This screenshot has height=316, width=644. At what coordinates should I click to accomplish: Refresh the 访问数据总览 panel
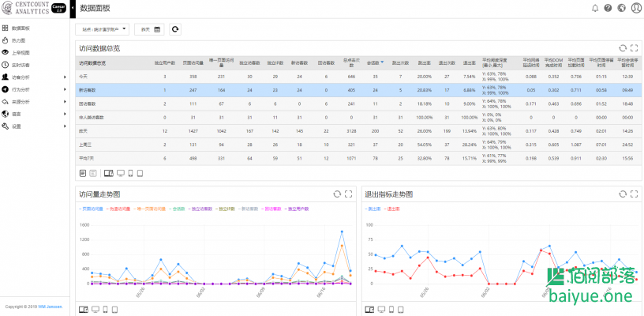pyautogui.click(x=623, y=48)
